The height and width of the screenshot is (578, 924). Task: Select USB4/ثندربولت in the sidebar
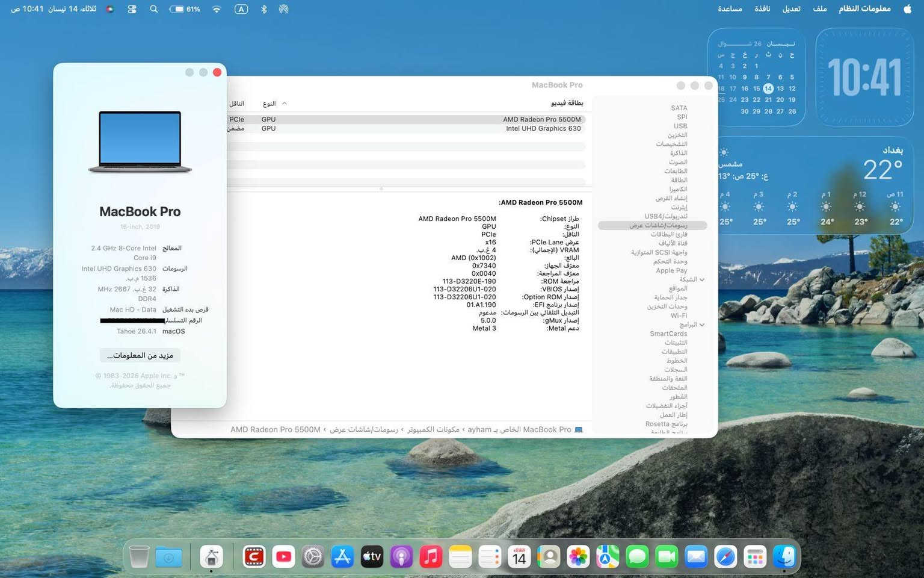coord(665,216)
